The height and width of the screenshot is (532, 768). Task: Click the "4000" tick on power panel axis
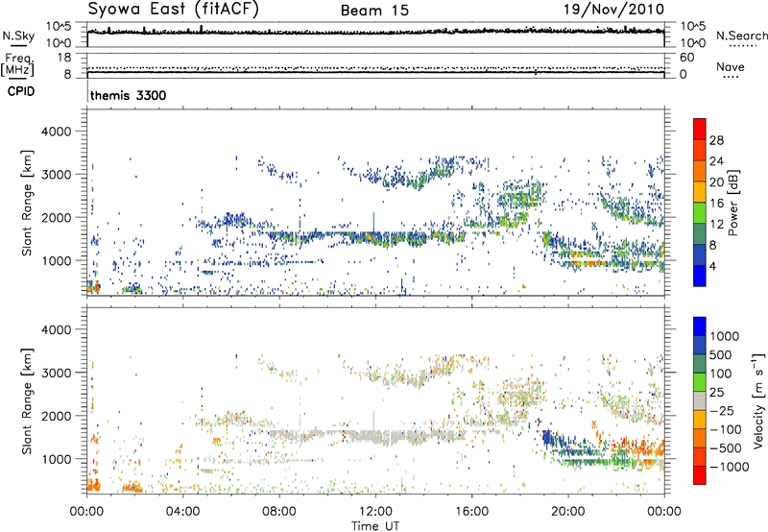(x=57, y=132)
